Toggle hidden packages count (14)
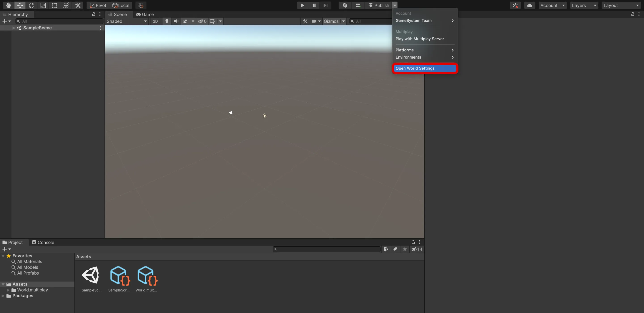Screen dimensions: 644x313 417,249
